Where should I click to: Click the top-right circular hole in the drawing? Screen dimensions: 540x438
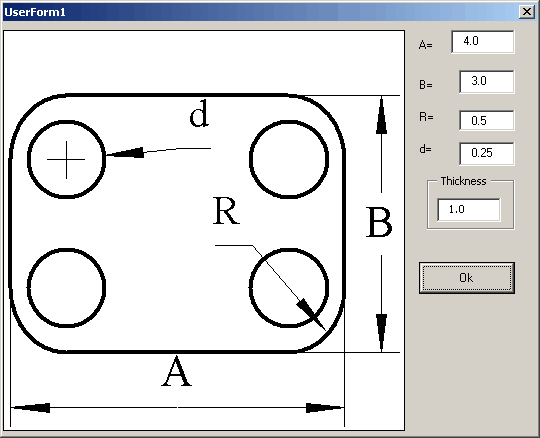pyautogui.click(x=289, y=159)
